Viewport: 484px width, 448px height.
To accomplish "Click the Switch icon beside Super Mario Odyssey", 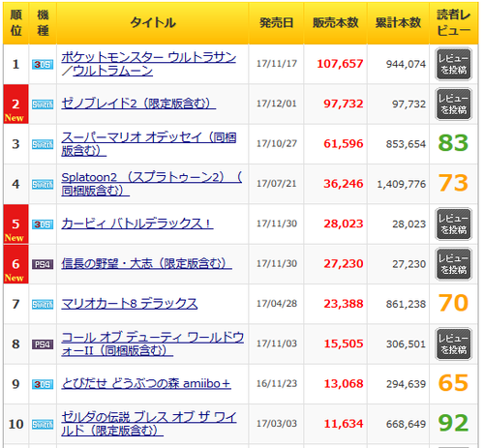I will [x=43, y=144].
